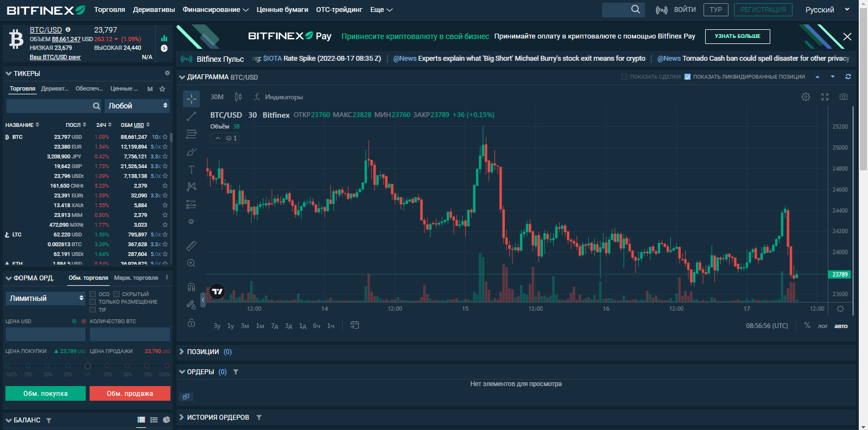Open the Лимитный order type dropdown
Viewport: 868px width, 430px height.
coord(46,298)
